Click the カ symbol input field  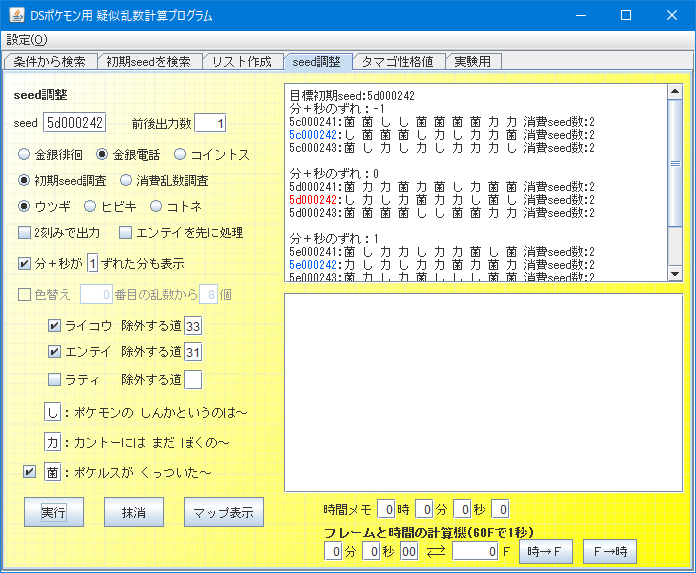tap(52, 442)
